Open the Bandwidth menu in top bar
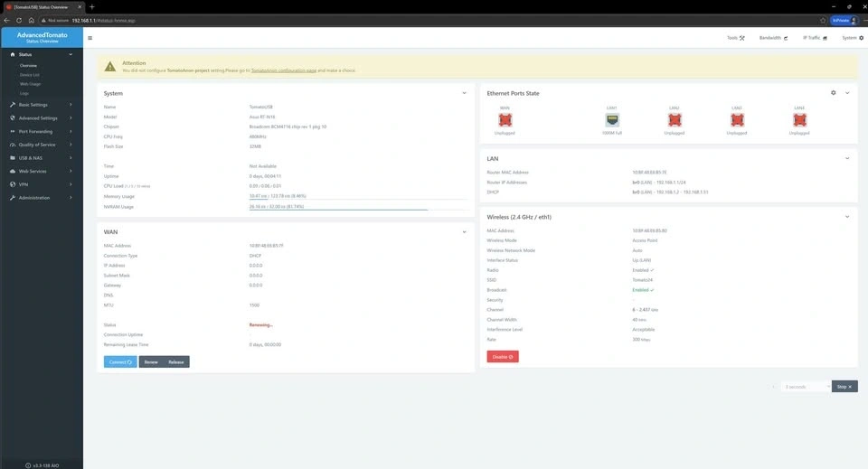 tap(773, 38)
